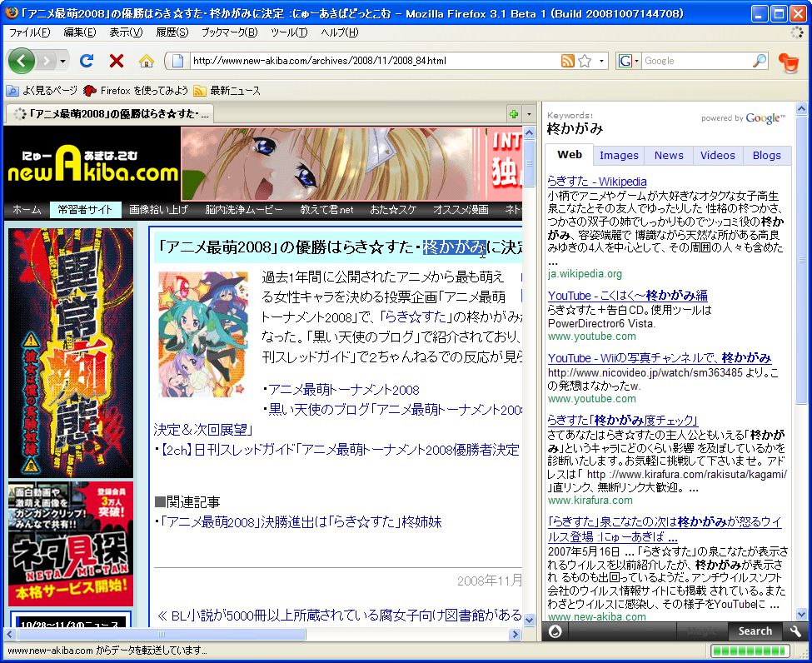Switch to the News results tab
The image size is (812, 663).
(669, 156)
